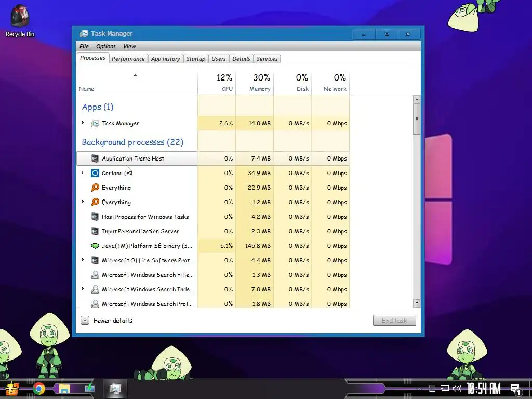532x399 pixels.
Task: Launch Google Chrome from the taskbar
Action: (x=39, y=389)
